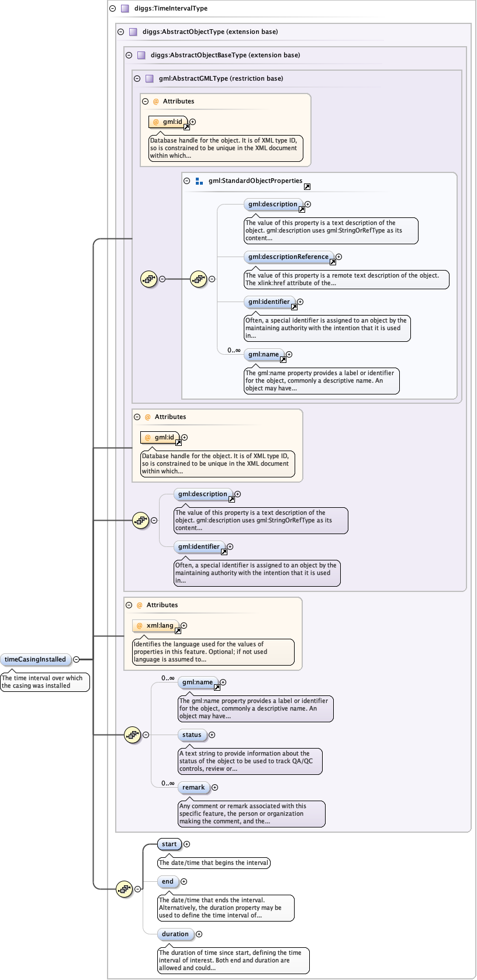Select the gml:descriptionReference element box
This screenshot has height=980, width=477.
point(288,257)
